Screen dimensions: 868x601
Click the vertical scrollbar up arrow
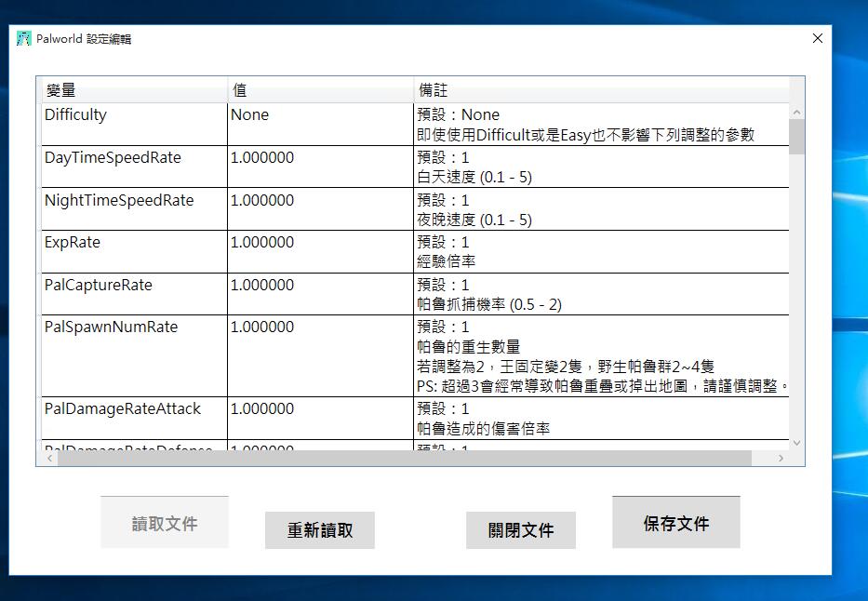(x=796, y=112)
